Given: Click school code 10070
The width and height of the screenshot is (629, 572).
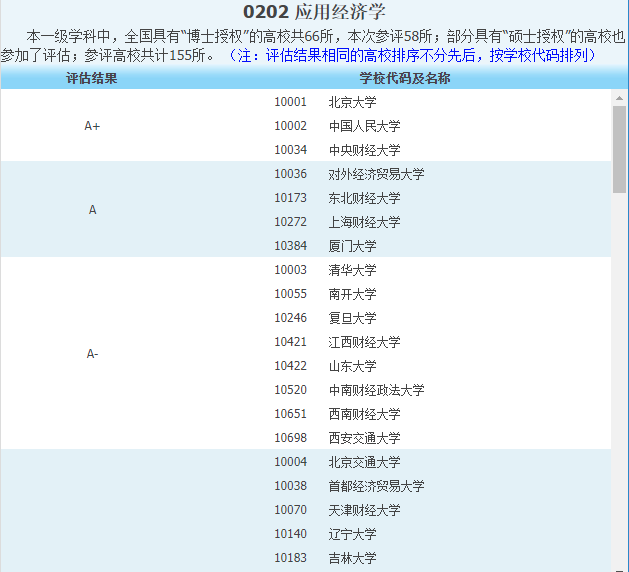Looking at the screenshot, I should (290, 510).
